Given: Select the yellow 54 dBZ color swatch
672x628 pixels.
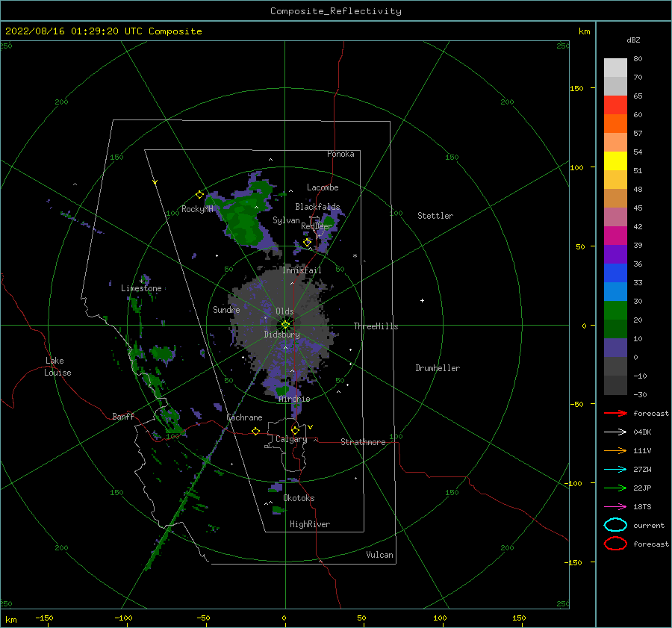Looking at the screenshot, I should tap(615, 161).
